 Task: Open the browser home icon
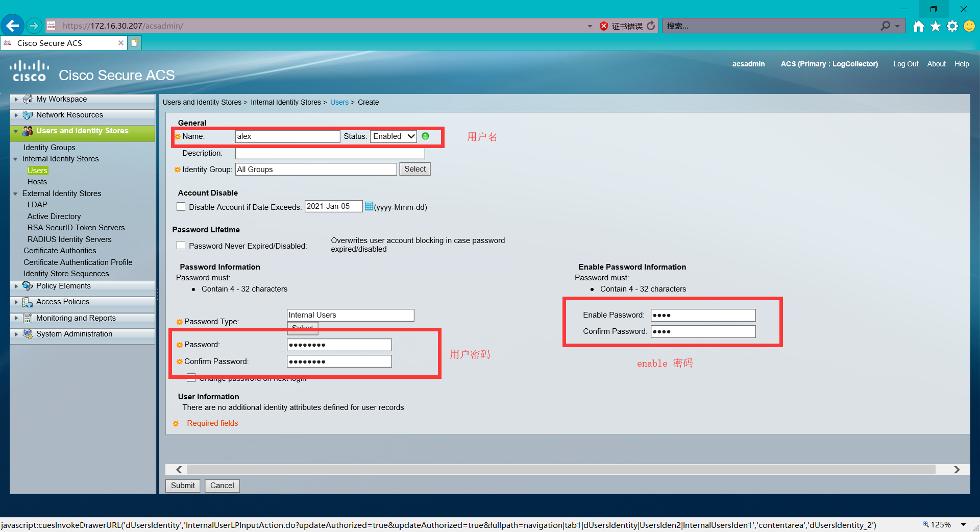pos(919,26)
